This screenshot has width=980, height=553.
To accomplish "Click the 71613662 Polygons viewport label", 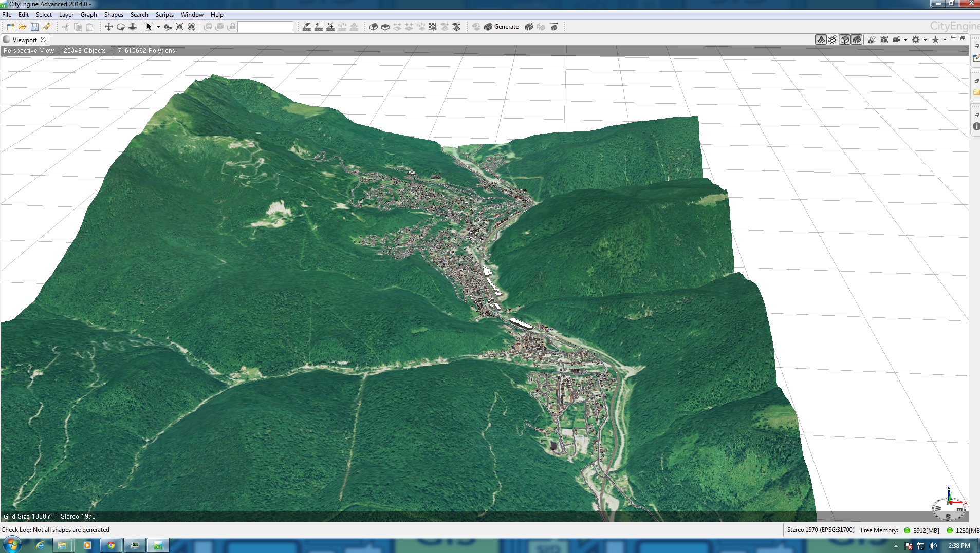I will click(146, 51).
